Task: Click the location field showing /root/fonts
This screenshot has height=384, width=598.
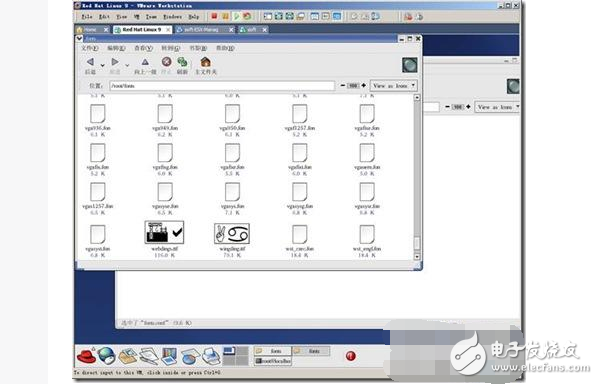Action: (x=222, y=86)
